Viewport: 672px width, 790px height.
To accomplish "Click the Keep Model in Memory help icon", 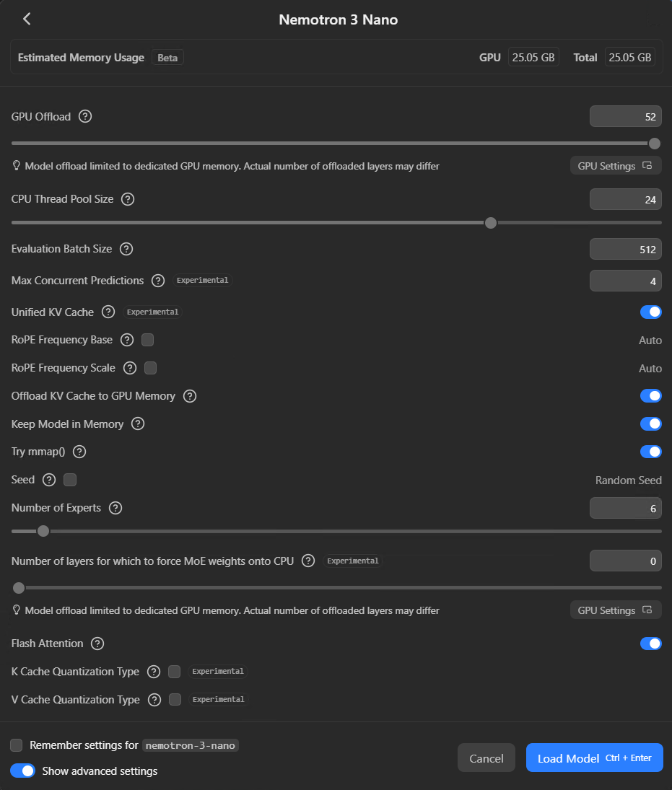I will click(138, 424).
